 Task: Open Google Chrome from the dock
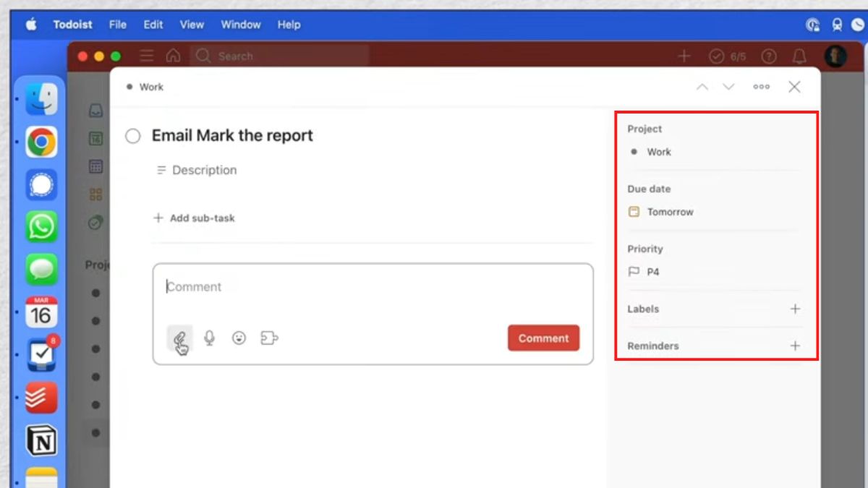[41, 142]
